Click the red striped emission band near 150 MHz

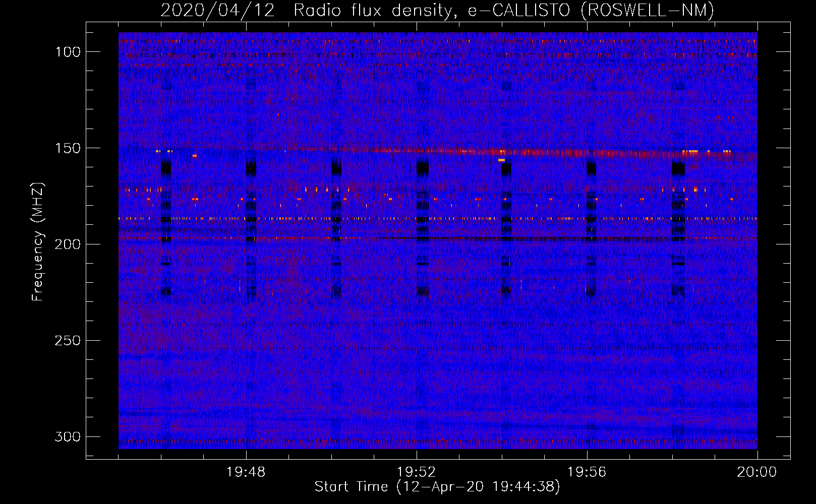[x=504, y=152]
